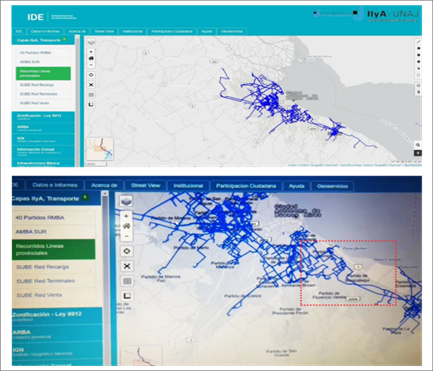Toggle the fullscreen arrows icon on the lower map

[127, 266]
